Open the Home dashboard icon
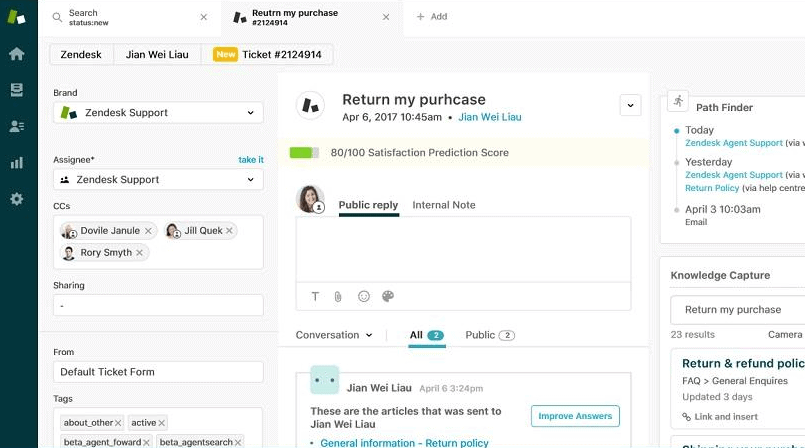Viewport: 805px width, 448px height. [x=16, y=53]
